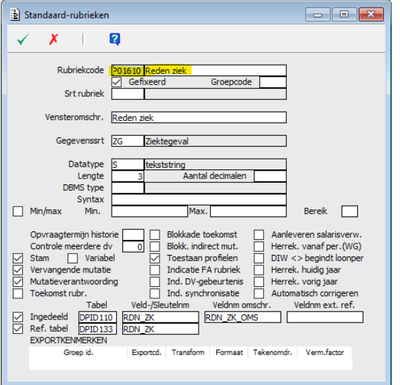
Task: Click the Standaard-rubrieken window title icon
Action: click(x=15, y=15)
